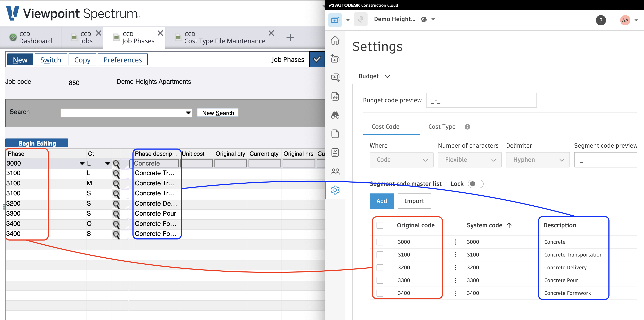Open the Search combo box in Spectrum

click(126, 113)
